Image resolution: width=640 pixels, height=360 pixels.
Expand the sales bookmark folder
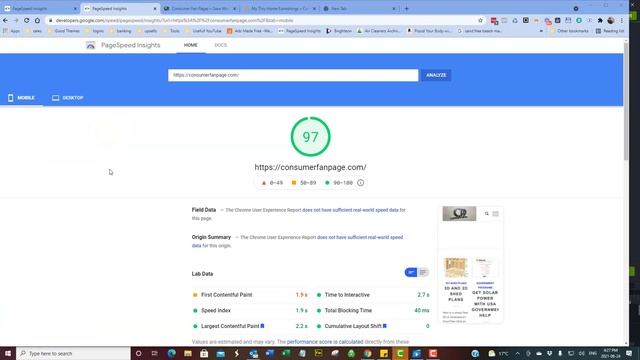tap(33, 31)
